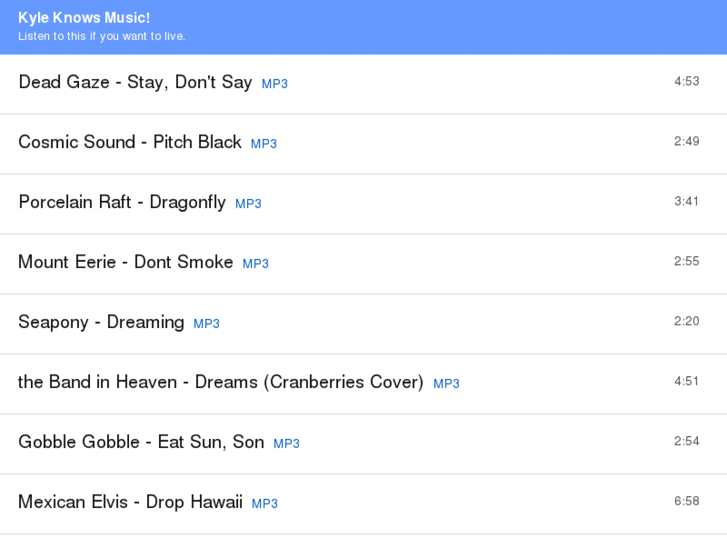Click the MP3 link next to Seapony - Dreaming
The width and height of the screenshot is (727, 545).
[207, 324]
